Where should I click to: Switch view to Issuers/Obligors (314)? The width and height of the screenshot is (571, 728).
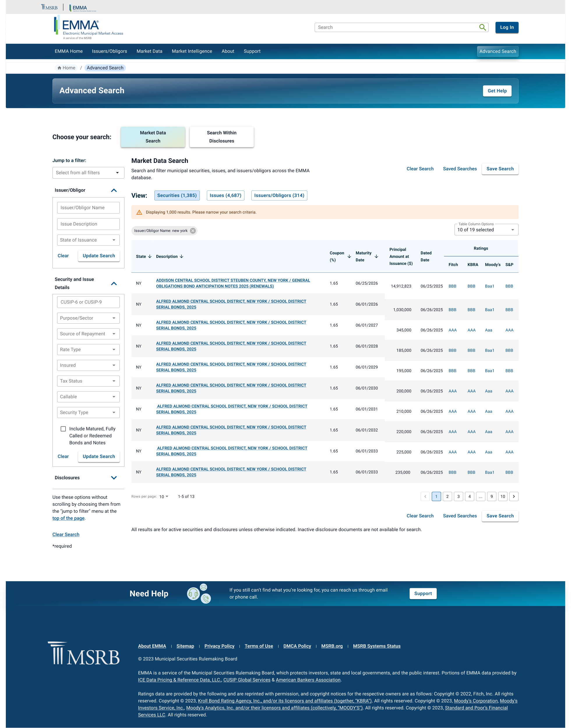279,195
